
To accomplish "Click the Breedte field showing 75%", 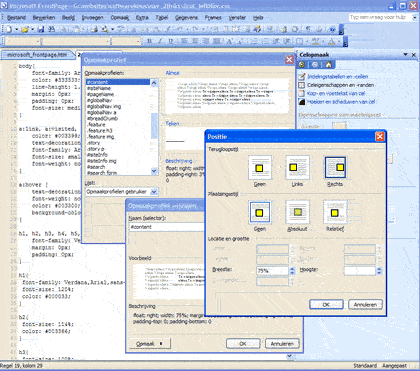I will [x=272, y=271].
